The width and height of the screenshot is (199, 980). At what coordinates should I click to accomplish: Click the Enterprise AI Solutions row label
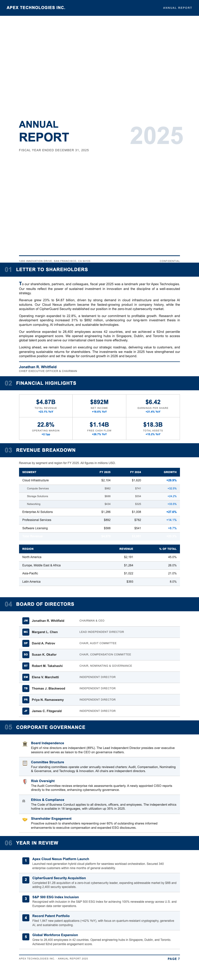click(x=37, y=512)
